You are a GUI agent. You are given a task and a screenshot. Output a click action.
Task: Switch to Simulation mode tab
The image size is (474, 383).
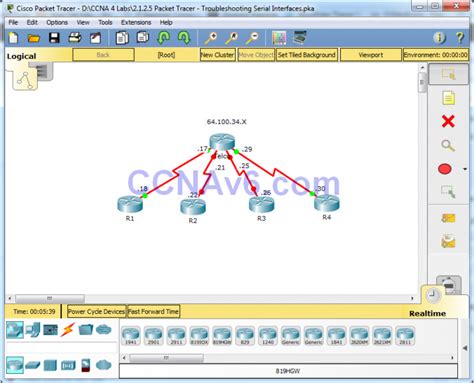[450, 284]
